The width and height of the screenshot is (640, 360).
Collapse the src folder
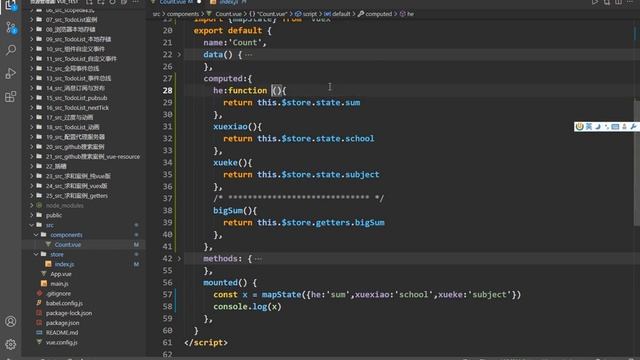[31, 225]
